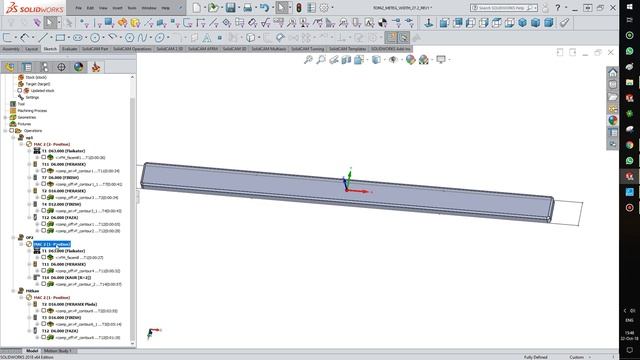Viewport: 640px width, 360px height.
Task: Switch to Motion Study 1 tab
Action: tap(58, 351)
